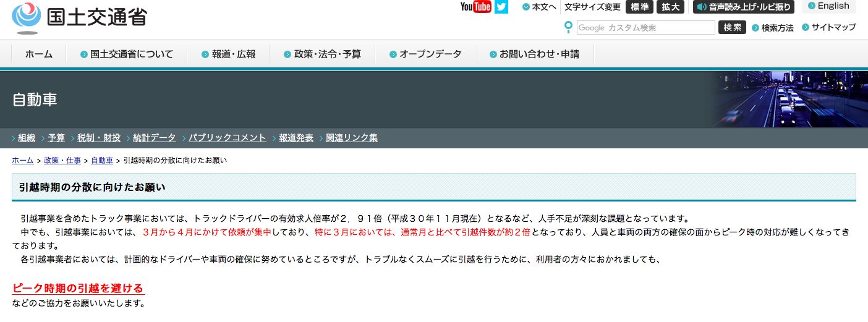The width and height of the screenshot is (868, 322).
Task: Open 組織 in the sub-navigation
Action: pos(27,138)
